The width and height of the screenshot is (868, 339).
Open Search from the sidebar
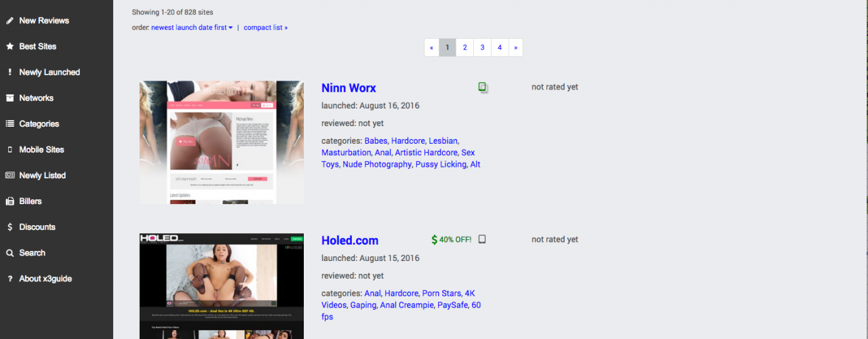(33, 252)
